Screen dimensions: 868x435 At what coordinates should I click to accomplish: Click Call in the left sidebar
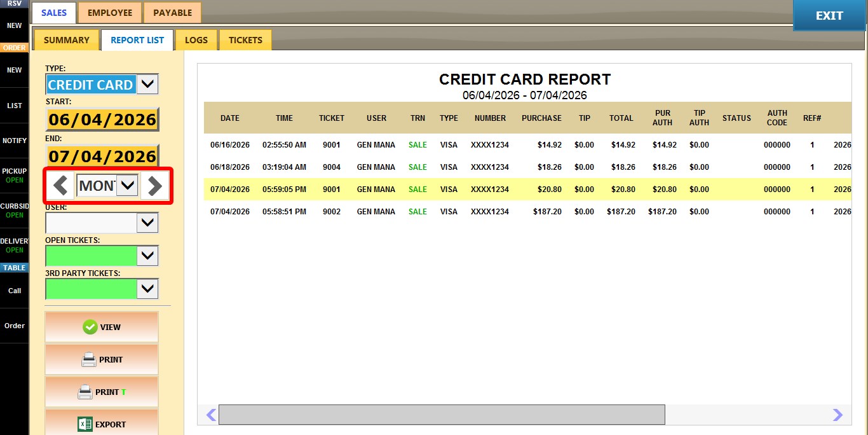pyautogui.click(x=14, y=291)
